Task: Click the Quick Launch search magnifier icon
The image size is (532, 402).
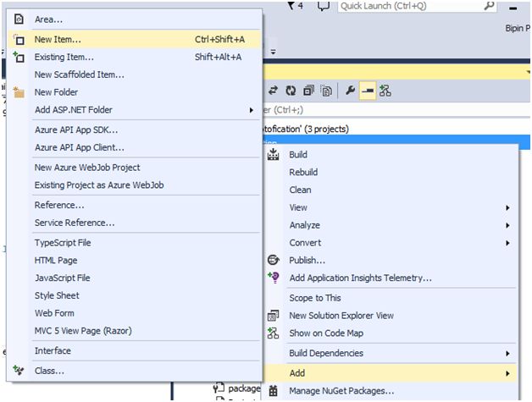Action: 489,5
